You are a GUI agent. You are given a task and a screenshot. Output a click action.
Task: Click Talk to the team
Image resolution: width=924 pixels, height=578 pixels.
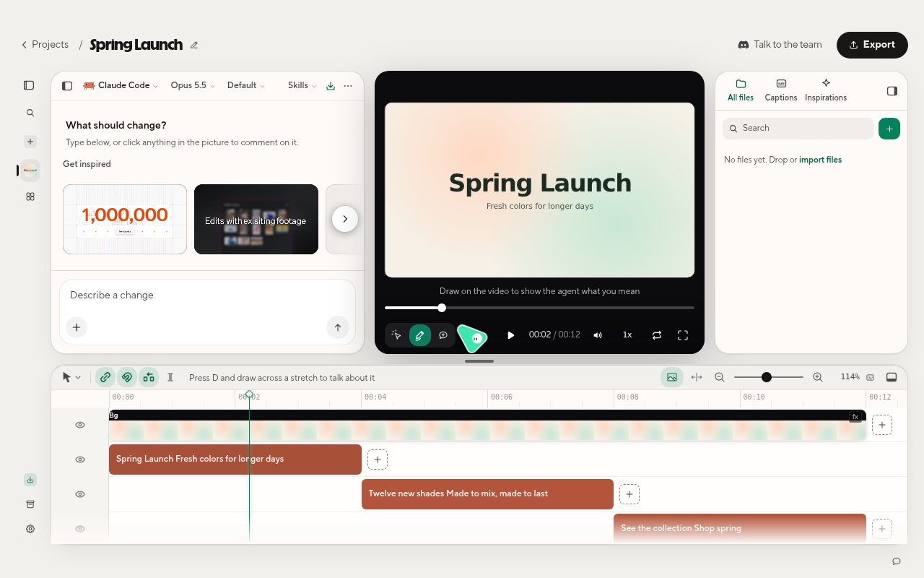[x=780, y=45]
